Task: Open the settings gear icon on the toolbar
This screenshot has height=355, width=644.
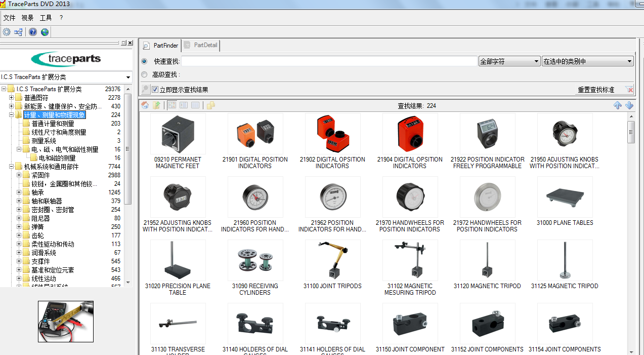Action: click(x=7, y=32)
